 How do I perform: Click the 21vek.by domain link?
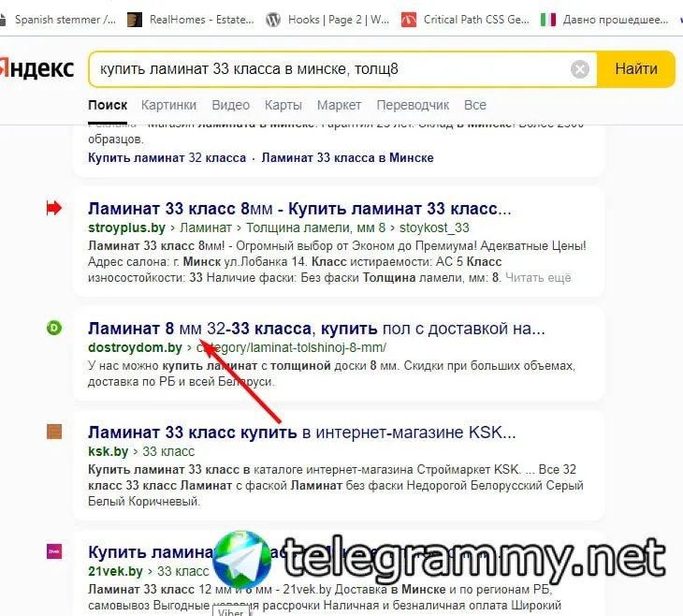click(x=115, y=571)
